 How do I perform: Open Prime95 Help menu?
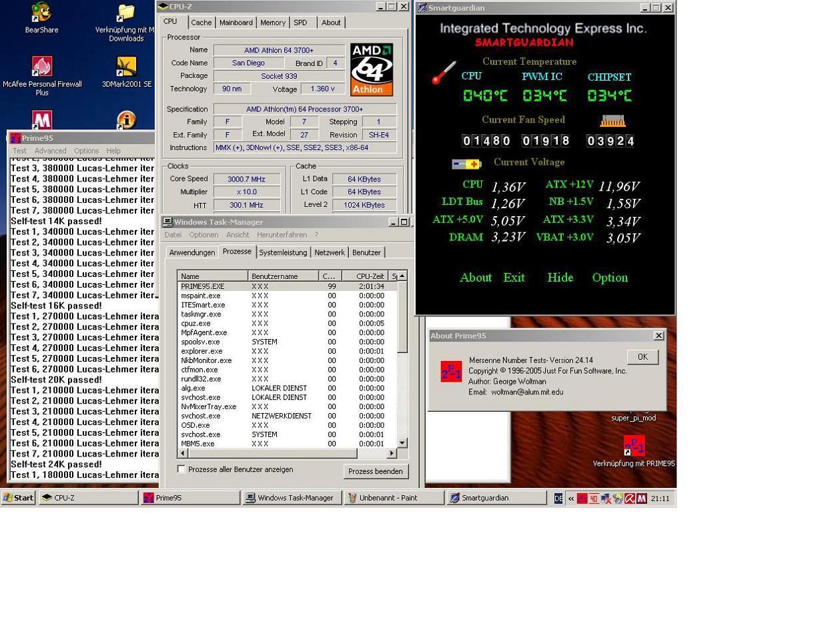coord(113,151)
